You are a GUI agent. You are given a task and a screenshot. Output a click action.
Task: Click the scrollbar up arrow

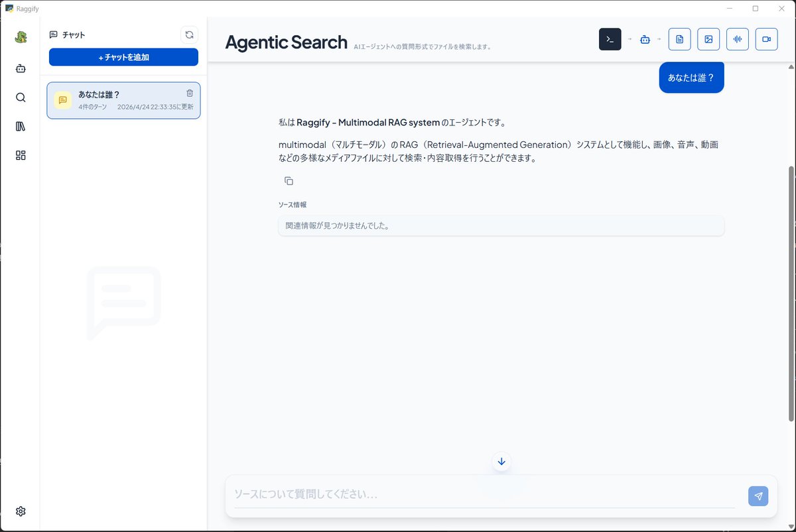pos(791,67)
